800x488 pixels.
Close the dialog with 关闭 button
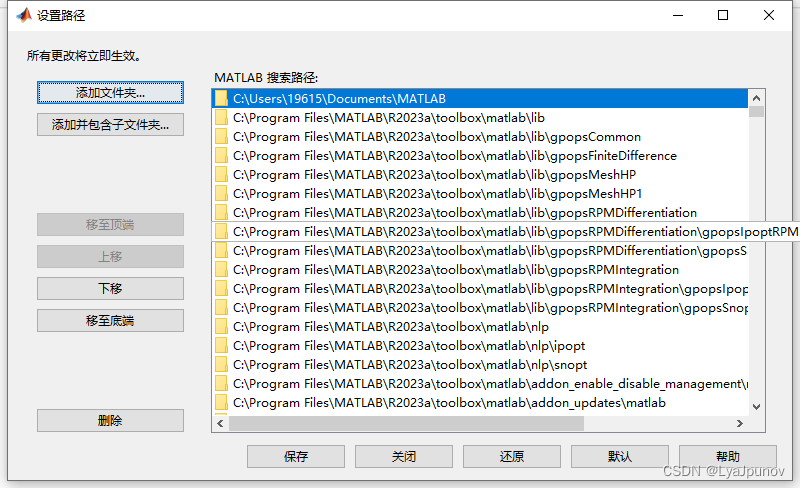(x=404, y=456)
